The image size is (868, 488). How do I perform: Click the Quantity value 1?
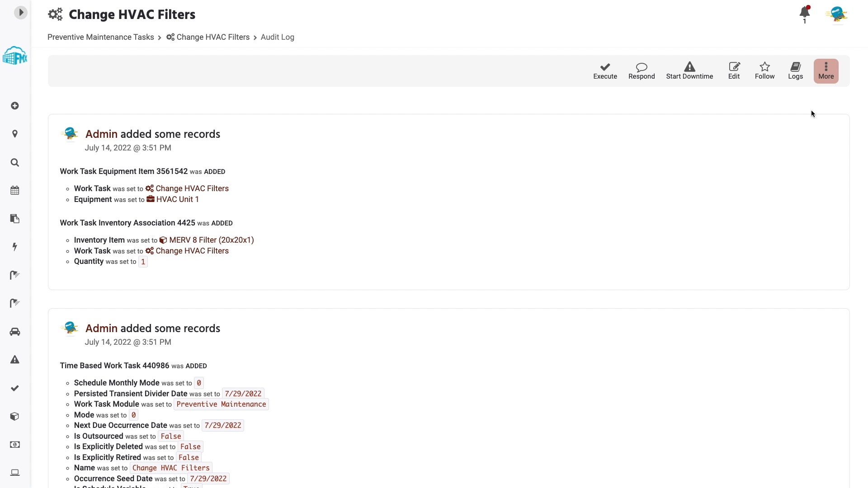143,262
